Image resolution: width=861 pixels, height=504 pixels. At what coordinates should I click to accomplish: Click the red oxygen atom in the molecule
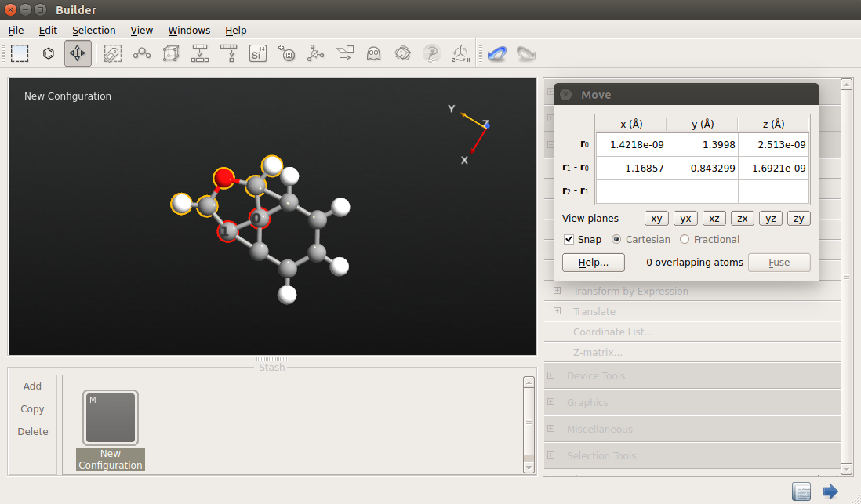pos(223,177)
